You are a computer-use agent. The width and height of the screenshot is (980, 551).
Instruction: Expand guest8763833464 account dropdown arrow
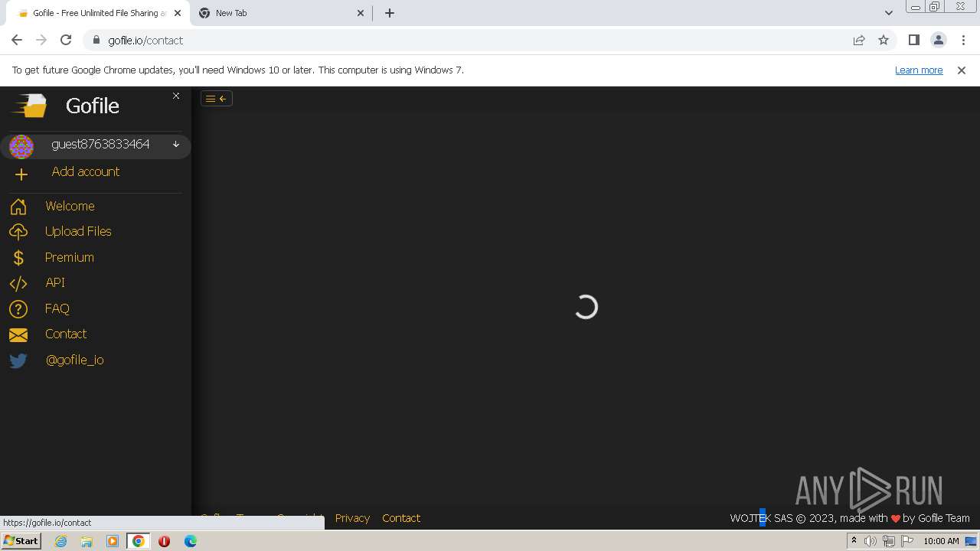tap(176, 144)
